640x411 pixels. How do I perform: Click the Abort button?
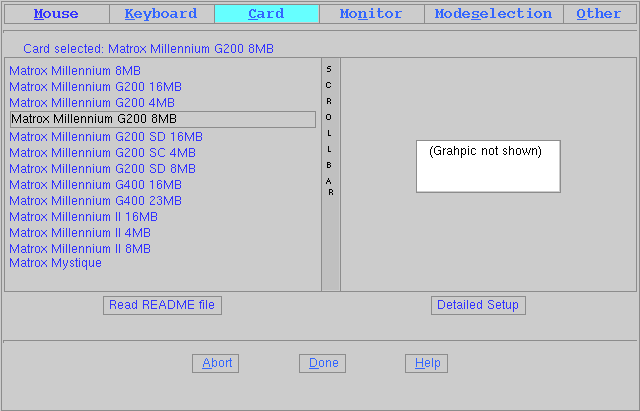[x=215, y=363]
